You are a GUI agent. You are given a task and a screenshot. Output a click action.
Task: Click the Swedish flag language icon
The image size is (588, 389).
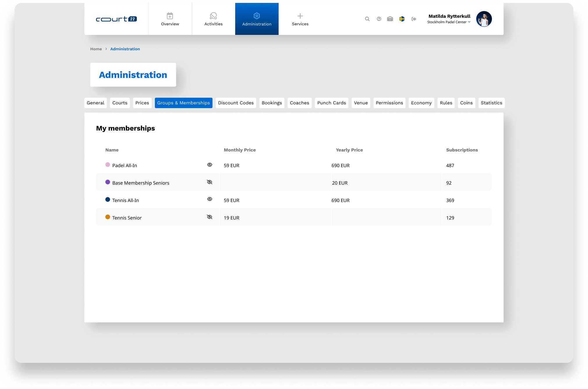click(x=402, y=19)
